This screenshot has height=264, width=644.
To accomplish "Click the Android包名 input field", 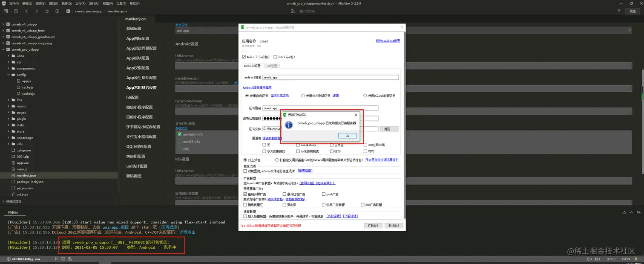I will tap(331, 78).
